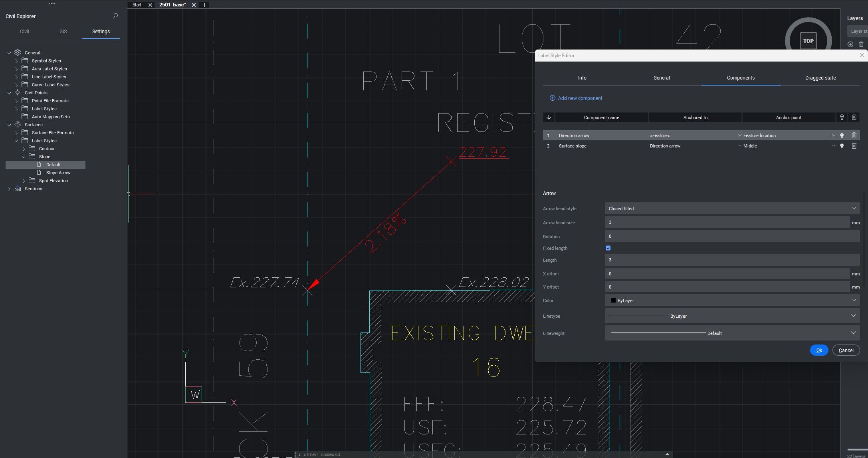Click trash icon for Surface slope component
Viewport: 868px width, 458px height.
tap(854, 146)
